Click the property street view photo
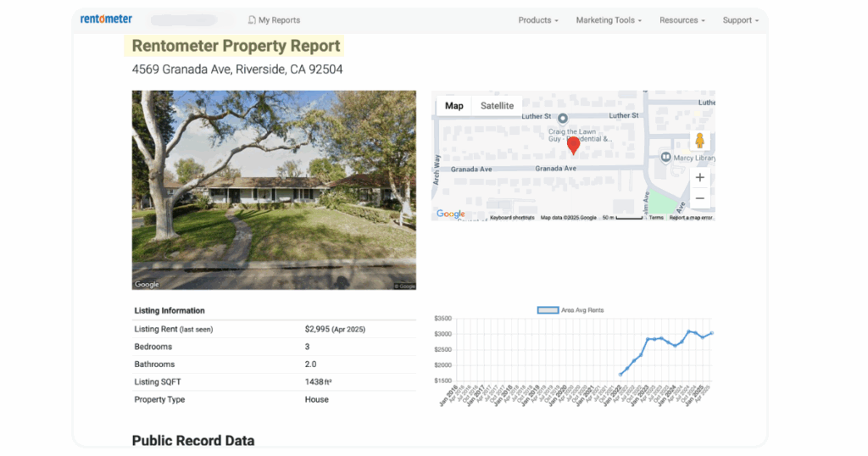The height and width of the screenshot is (456, 868). [274, 191]
